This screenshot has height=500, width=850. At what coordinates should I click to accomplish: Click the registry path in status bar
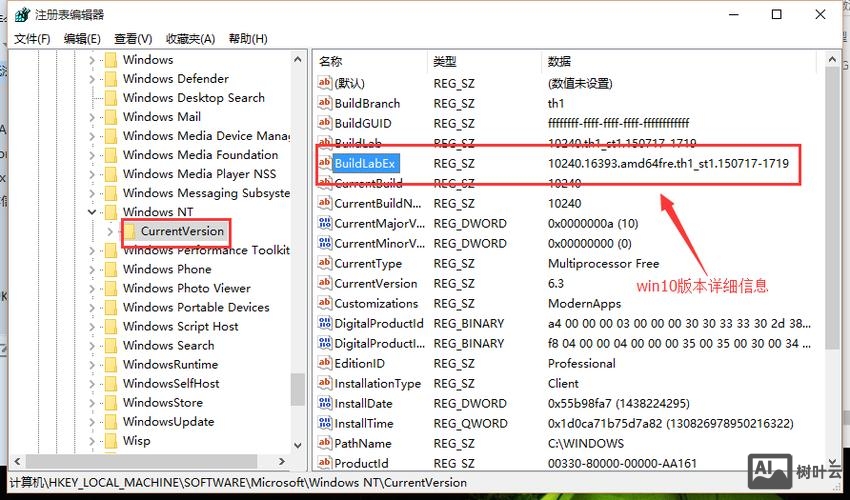pos(238,482)
